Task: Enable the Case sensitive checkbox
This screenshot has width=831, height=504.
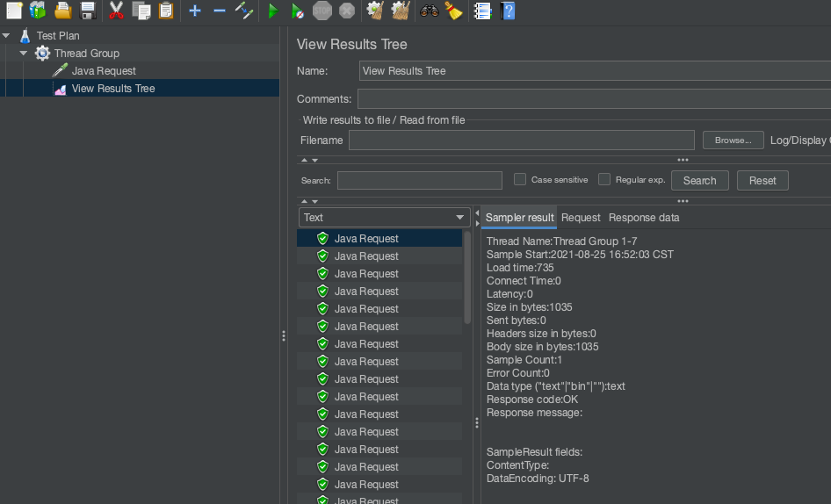Action: click(x=520, y=179)
